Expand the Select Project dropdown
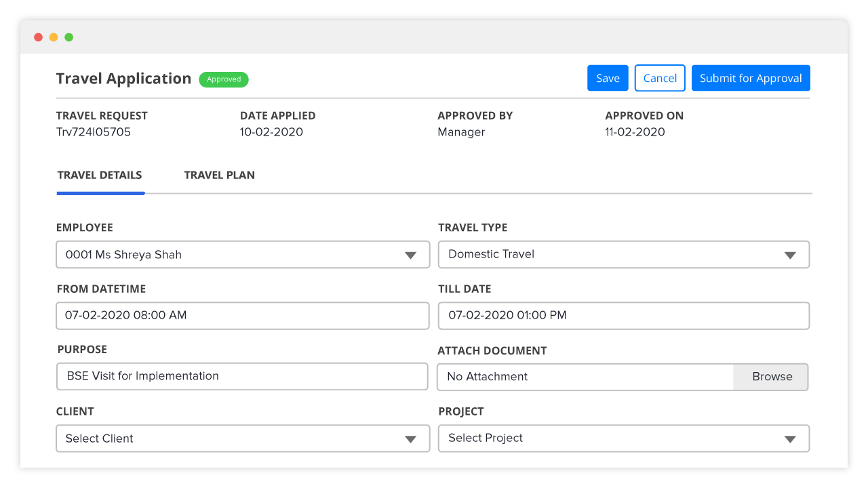This screenshot has height=488, width=868. 624,439
